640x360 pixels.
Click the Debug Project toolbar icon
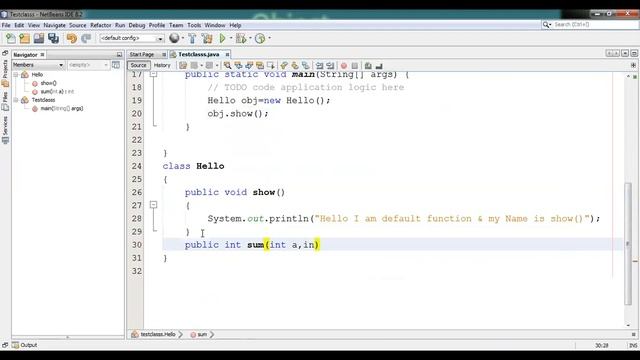tap(241, 38)
